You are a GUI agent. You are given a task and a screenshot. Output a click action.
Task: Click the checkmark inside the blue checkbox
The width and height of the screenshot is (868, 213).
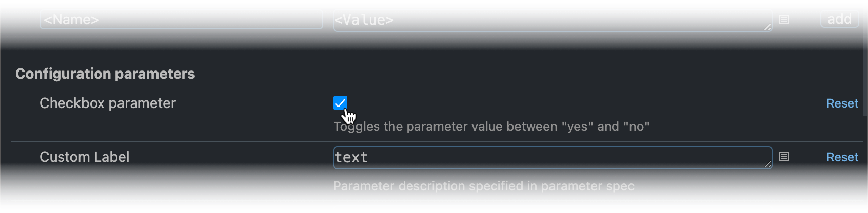point(340,103)
